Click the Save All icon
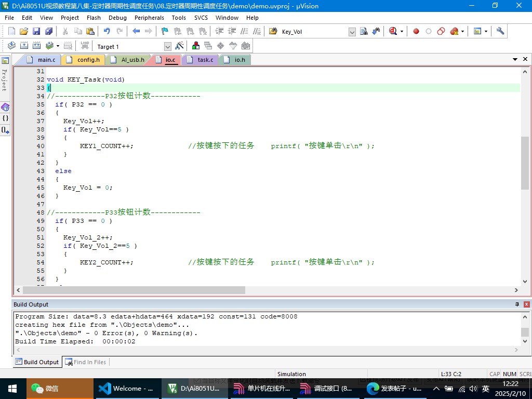The width and height of the screenshot is (532, 399). click(49, 32)
